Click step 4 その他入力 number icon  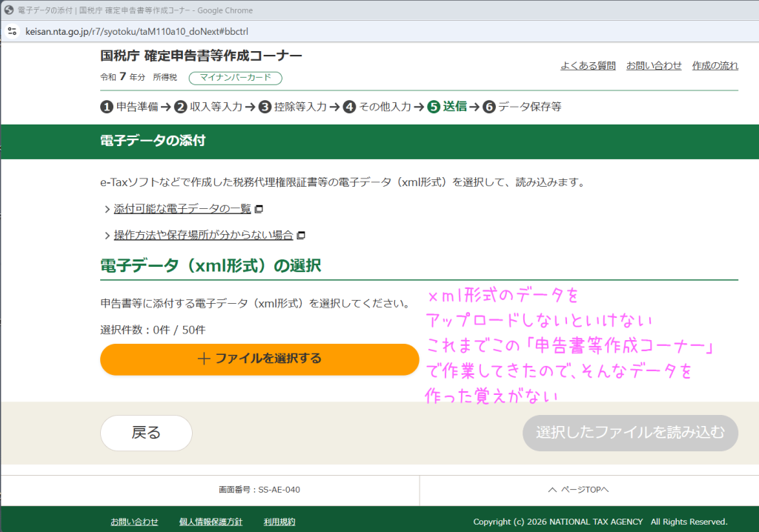pos(349,107)
